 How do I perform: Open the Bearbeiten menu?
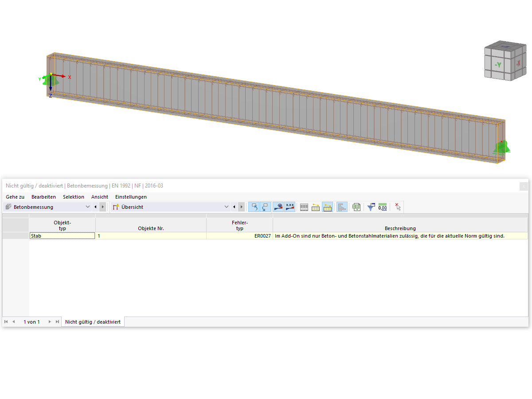tap(43, 197)
